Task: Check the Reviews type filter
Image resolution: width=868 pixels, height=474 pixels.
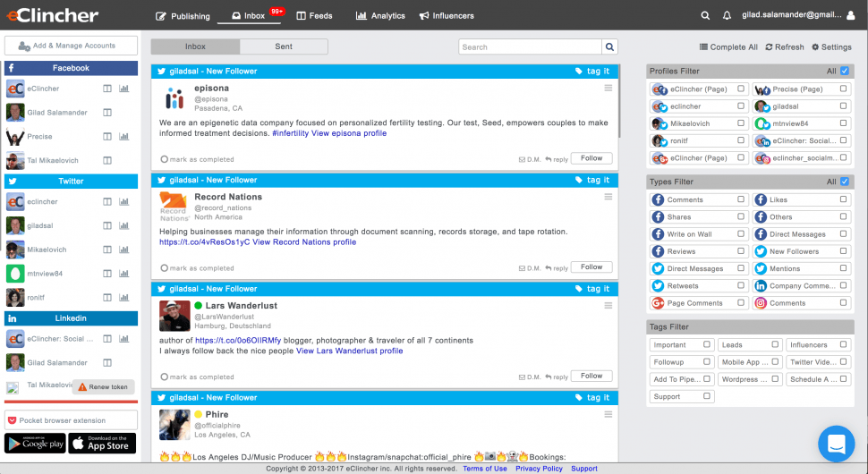Action: tap(741, 251)
